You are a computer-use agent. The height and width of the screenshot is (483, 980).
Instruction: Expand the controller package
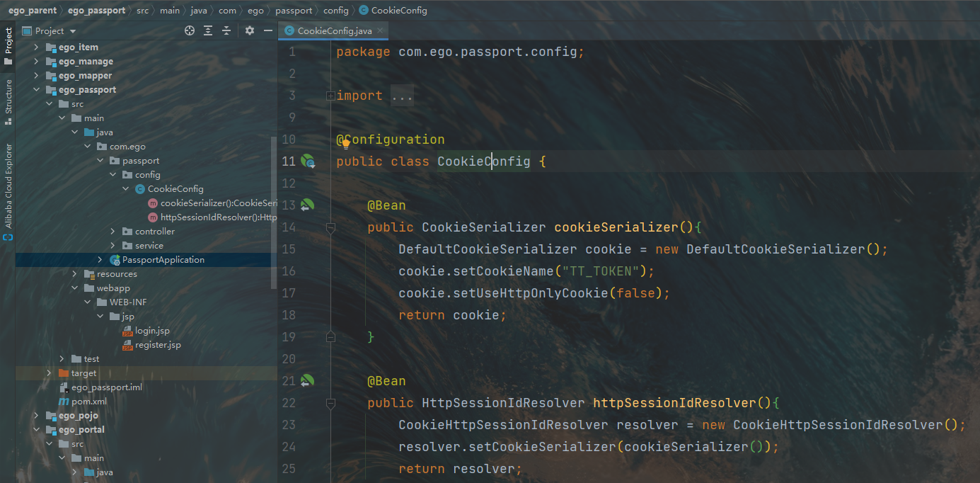click(x=113, y=232)
